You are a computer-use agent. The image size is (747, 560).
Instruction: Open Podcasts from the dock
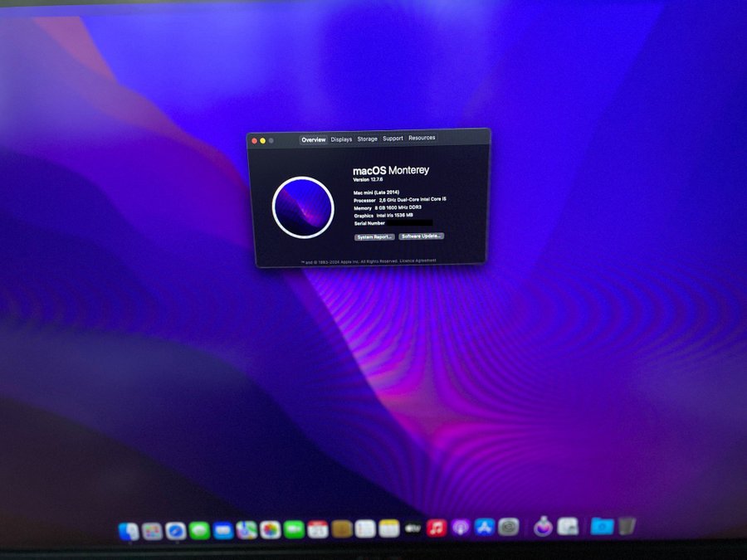pyautogui.click(x=461, y=528)
